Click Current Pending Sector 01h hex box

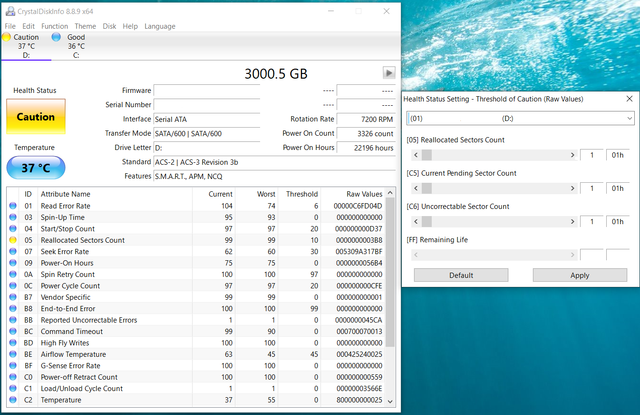(617, 188)
